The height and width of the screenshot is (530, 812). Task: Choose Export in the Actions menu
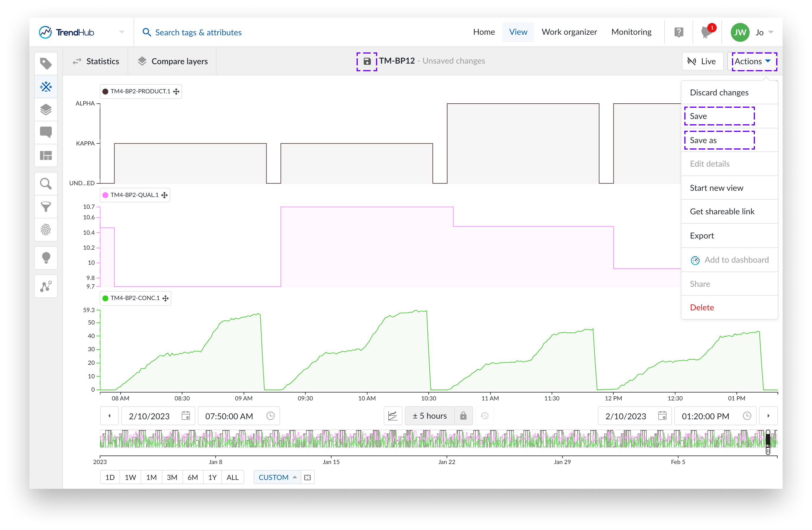(702, 236)
